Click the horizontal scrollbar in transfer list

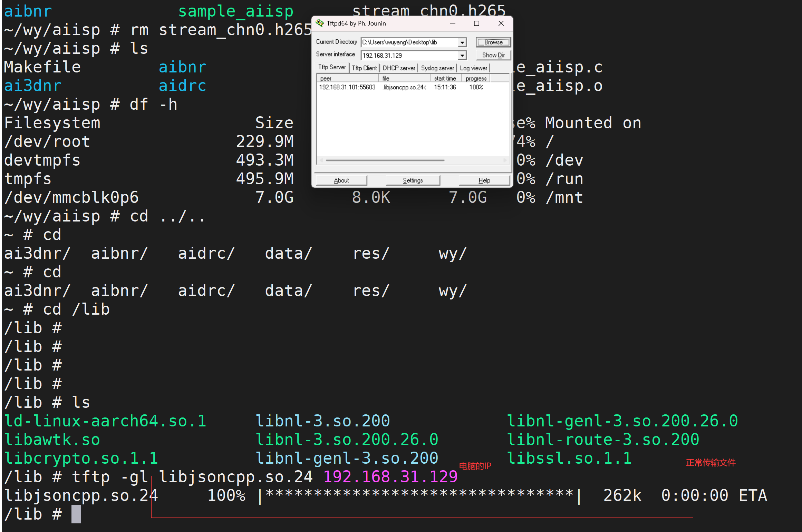tap(385, 160)
